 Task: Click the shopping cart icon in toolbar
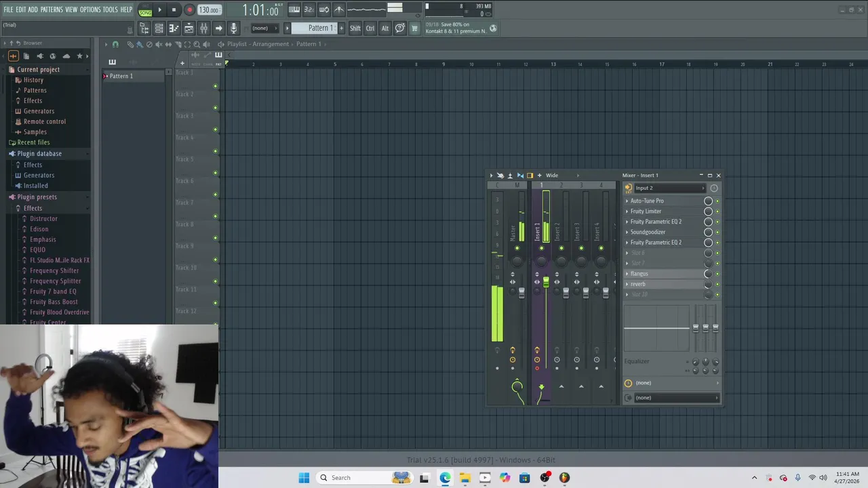coord(414,28)
